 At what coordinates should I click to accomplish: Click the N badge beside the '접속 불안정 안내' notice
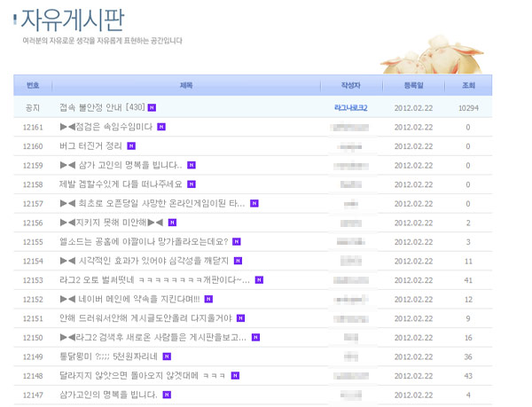click(152, 107)
